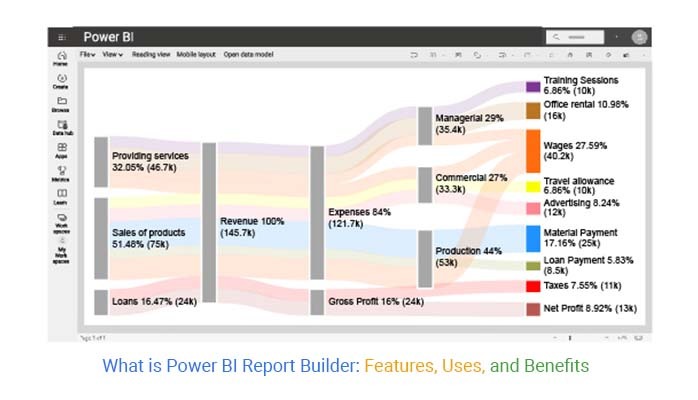Click the 'Loans 16.47% (24k)' label
Viewport: 698px width, 400px height.
(x=154, y=301)
